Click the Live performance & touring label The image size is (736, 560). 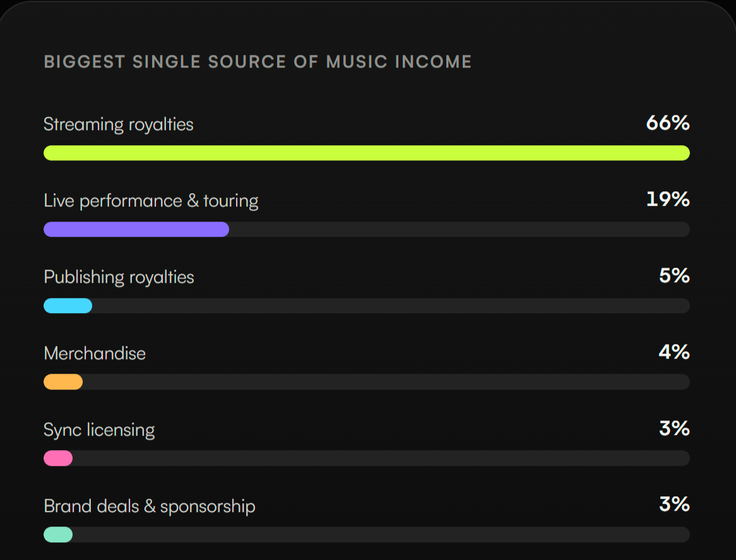coord(151,201)
